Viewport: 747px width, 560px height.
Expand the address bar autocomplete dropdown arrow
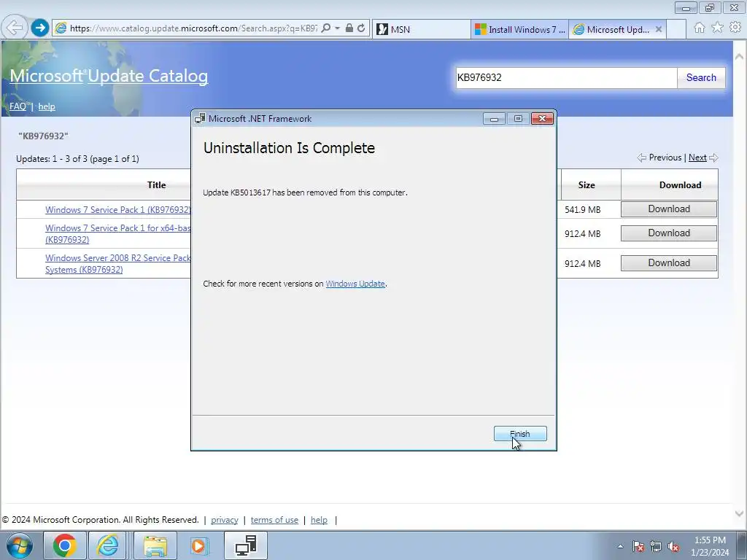pyautogui.click(x=337, y=28)
